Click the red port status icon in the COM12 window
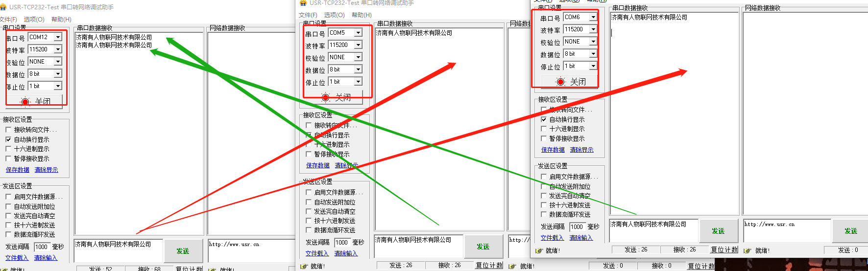Image resolution: width=868 pixels, height=271 pixels. point(25,102)
